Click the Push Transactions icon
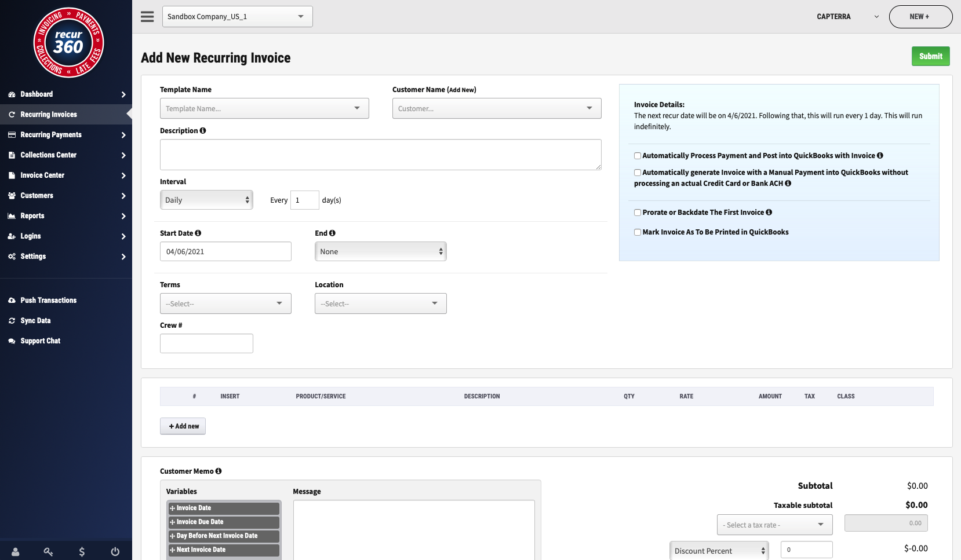 tap(12, 300)
